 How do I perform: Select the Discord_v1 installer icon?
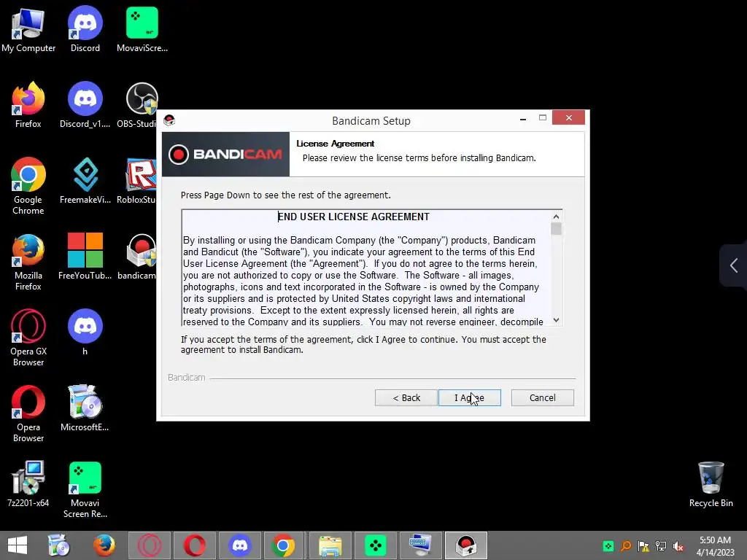(x=85, y=105)
